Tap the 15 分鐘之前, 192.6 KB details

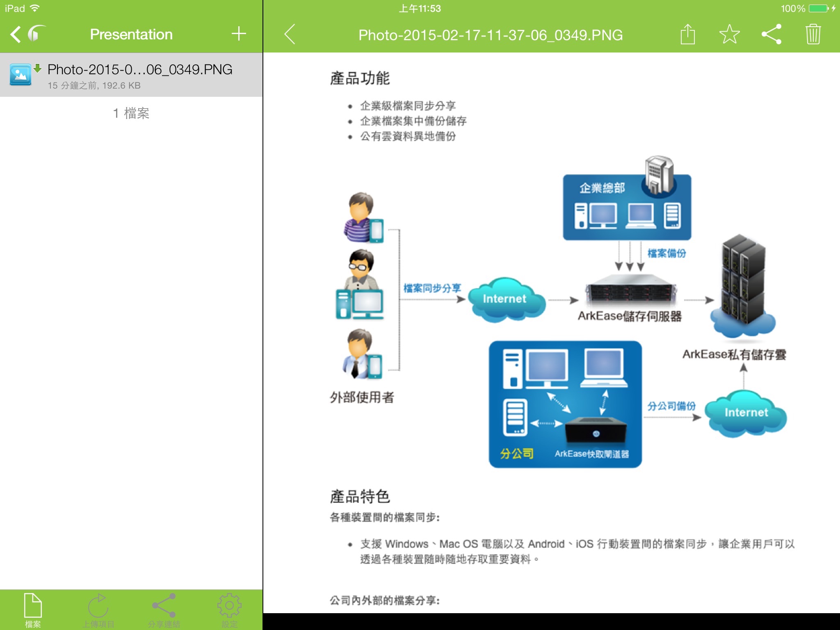94,86
